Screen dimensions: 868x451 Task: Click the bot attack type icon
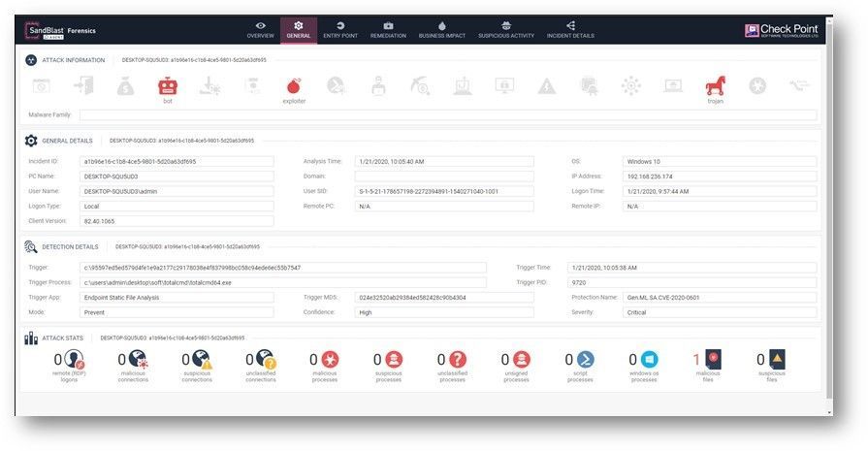[168, 86]
